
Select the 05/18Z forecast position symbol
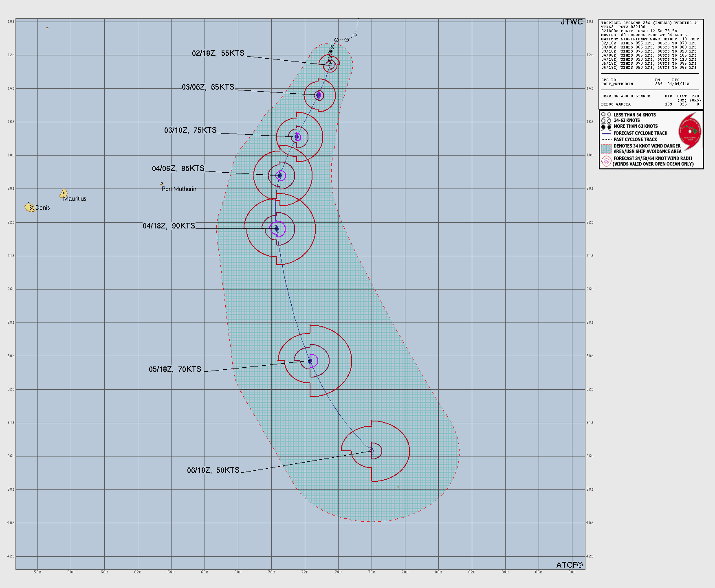(x=310, y=361)
